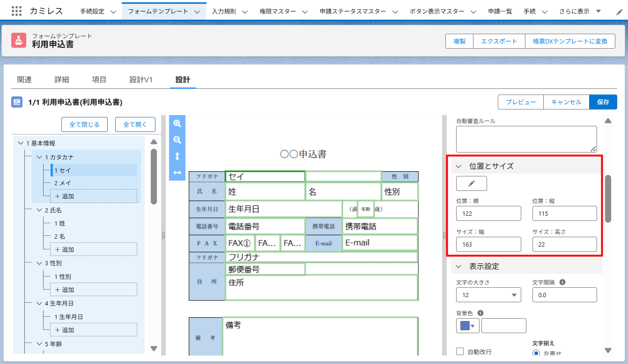This screenshot has height=364, width=628.
Task: Open the 文字の大きさ dropdown
Action: [x=488, y=295]
